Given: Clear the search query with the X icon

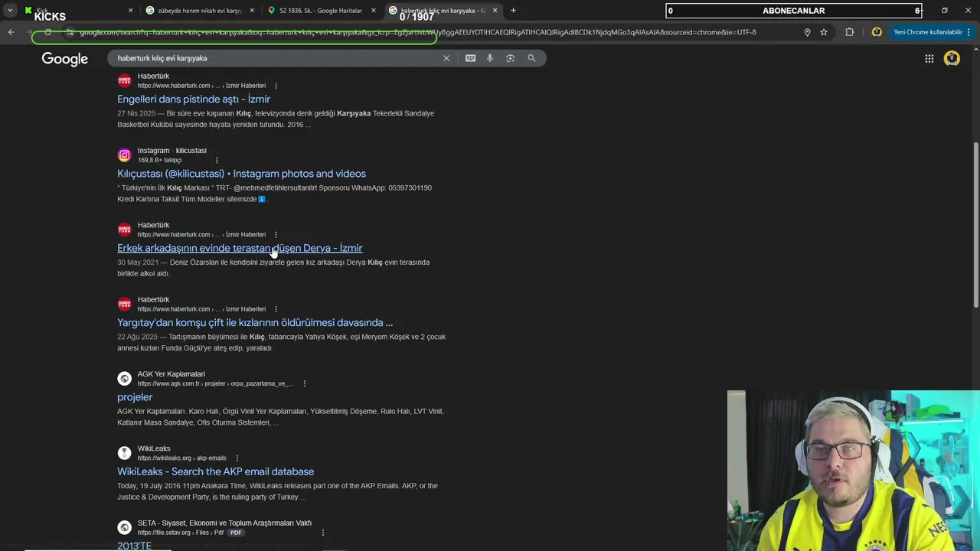Looking at the screenshot, I should [446, 58].
